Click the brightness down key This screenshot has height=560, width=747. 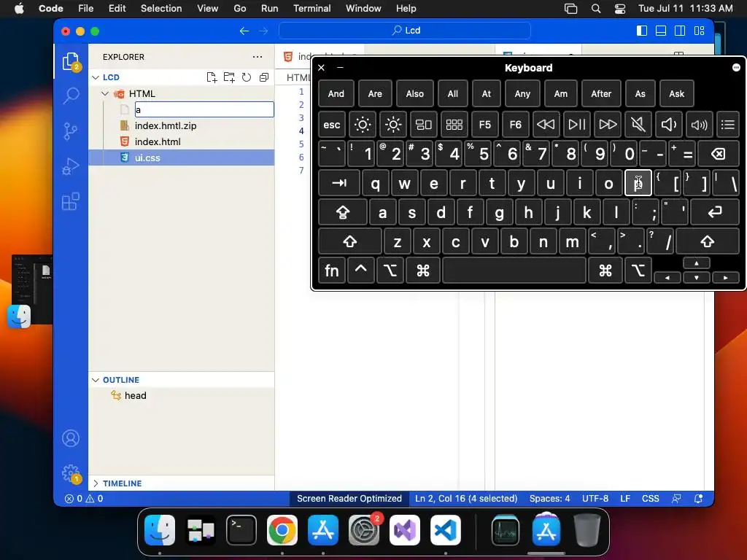(362, 125)
